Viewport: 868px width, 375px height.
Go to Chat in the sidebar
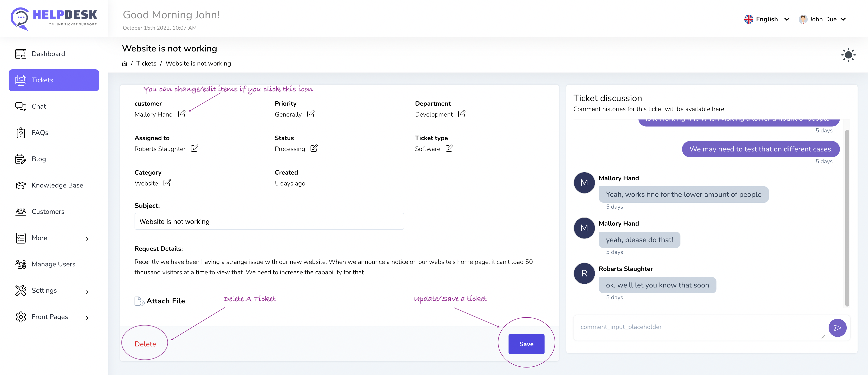coord(39,106)
